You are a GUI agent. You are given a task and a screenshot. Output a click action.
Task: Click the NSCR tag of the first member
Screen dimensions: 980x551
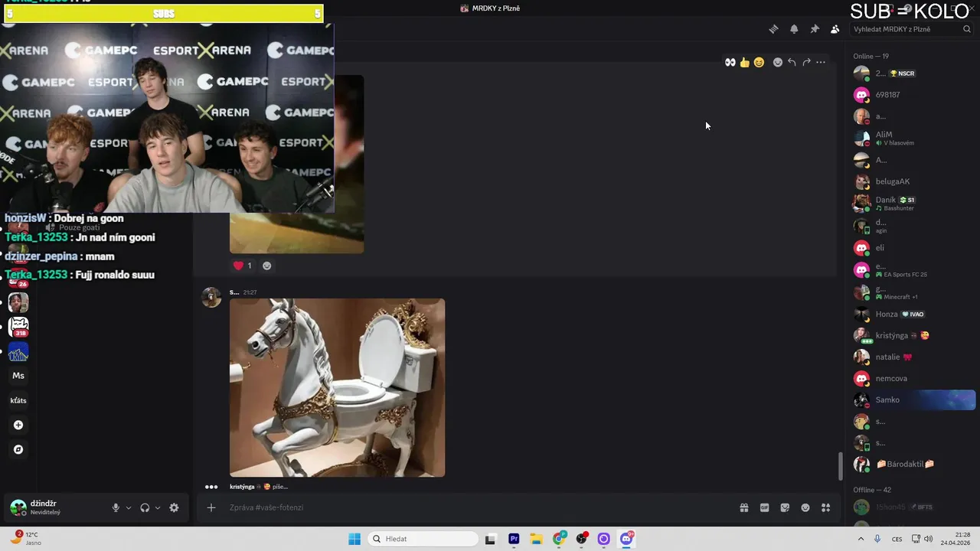click(x=903, y=73)
